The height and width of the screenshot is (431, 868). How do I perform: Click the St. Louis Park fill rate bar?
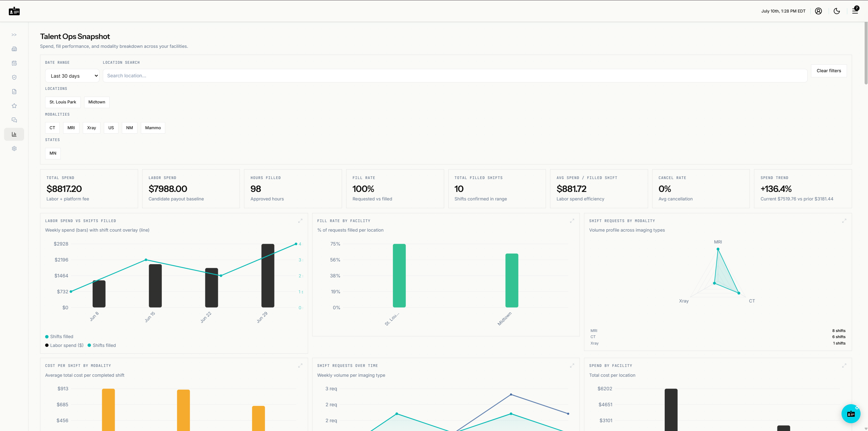[x=399, y=276]
